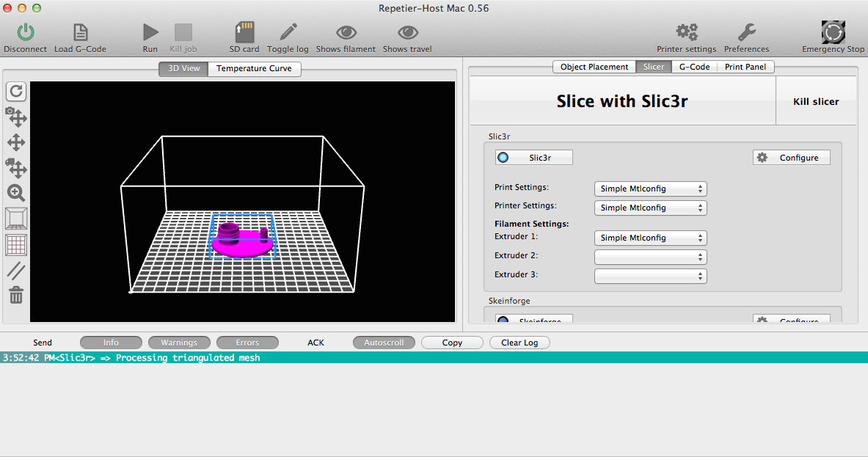Toggle the Errors log filter
The width and height of the screenshot is (868, 457).
click(247, 343)
